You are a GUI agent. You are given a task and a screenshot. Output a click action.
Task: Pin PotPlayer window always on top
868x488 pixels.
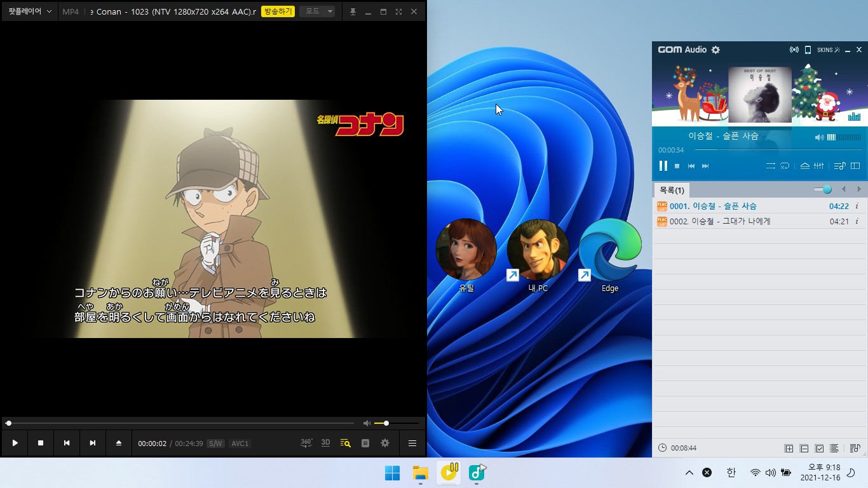(353, 12)
